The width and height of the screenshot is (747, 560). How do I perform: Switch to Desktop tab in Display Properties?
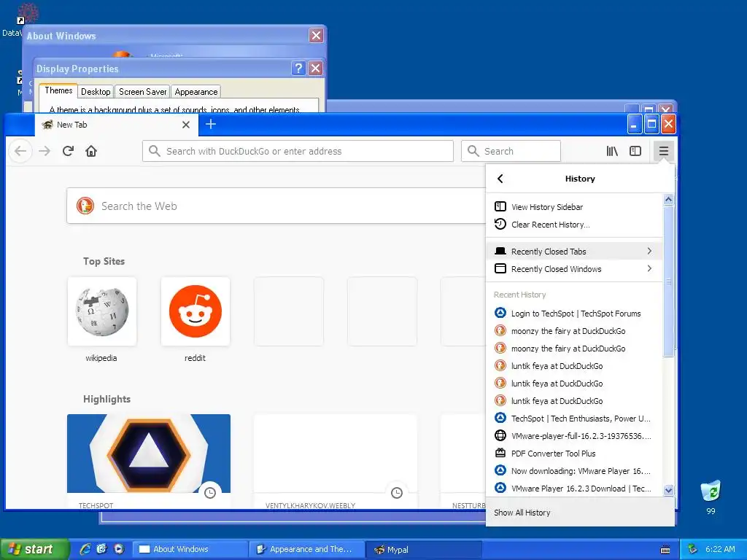pyautogui.click(x=96, y=92)
